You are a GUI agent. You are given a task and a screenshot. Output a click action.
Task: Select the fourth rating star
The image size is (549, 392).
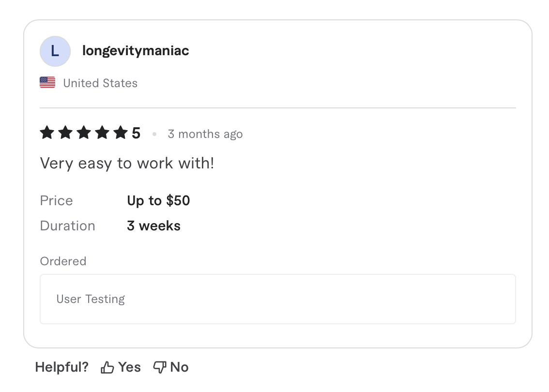point(102,132)
